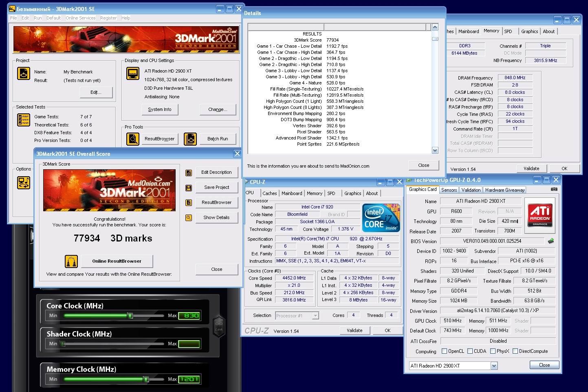Click Edit Description button

click(x=216, y=172)
